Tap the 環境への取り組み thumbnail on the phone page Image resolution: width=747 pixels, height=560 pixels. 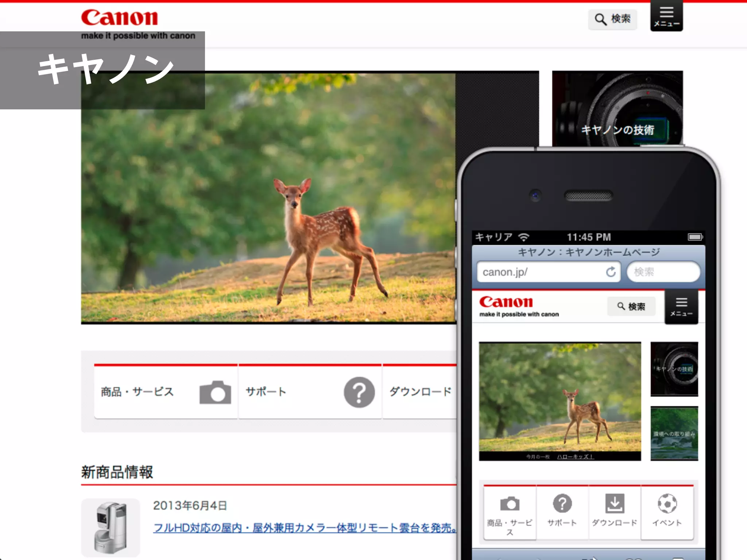tap(674, 433)
